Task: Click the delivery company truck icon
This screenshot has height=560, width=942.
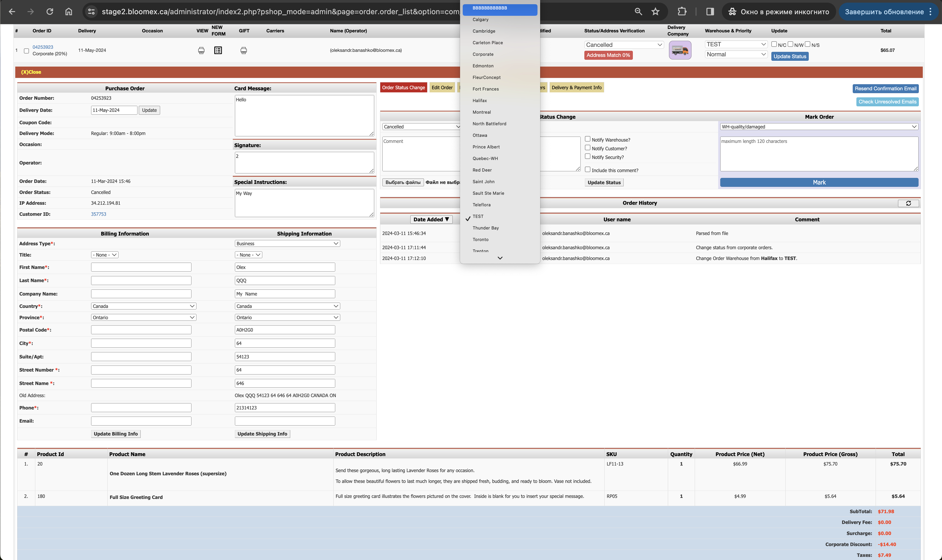Action: tap(680, 50)
